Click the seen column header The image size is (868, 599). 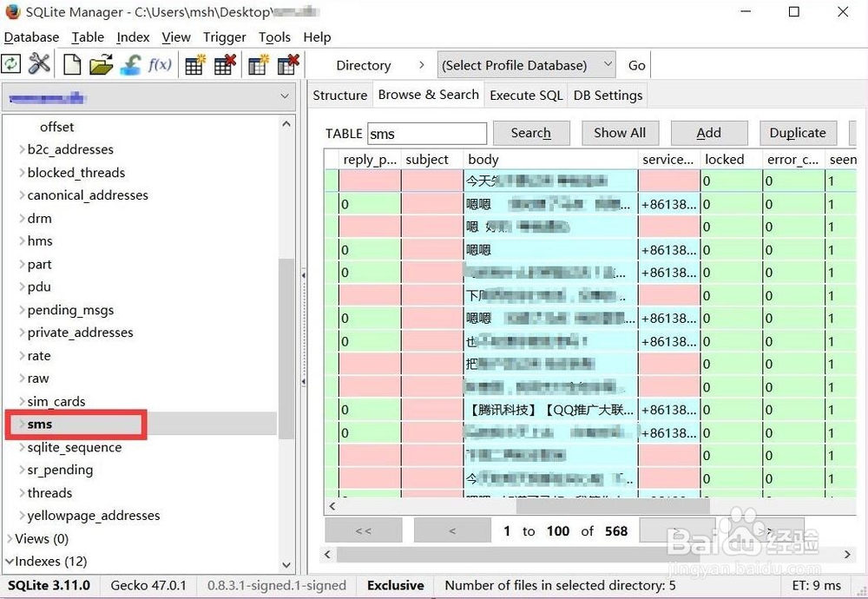[841, 160]
